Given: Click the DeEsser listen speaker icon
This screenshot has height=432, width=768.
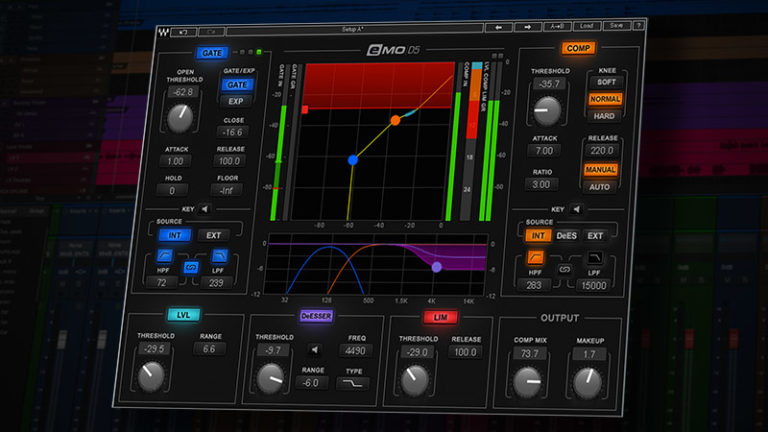Looking at the screenshot, I should tap(315, 351).
